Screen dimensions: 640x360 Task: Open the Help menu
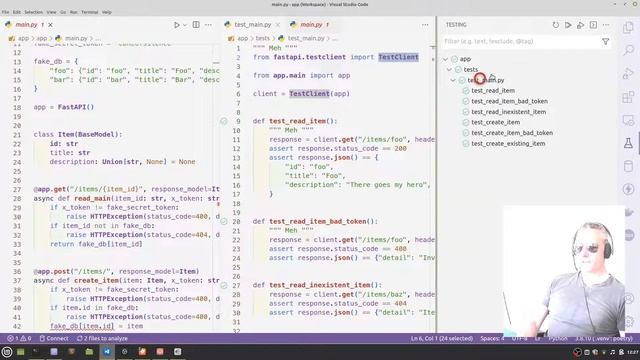pos(107,12)
